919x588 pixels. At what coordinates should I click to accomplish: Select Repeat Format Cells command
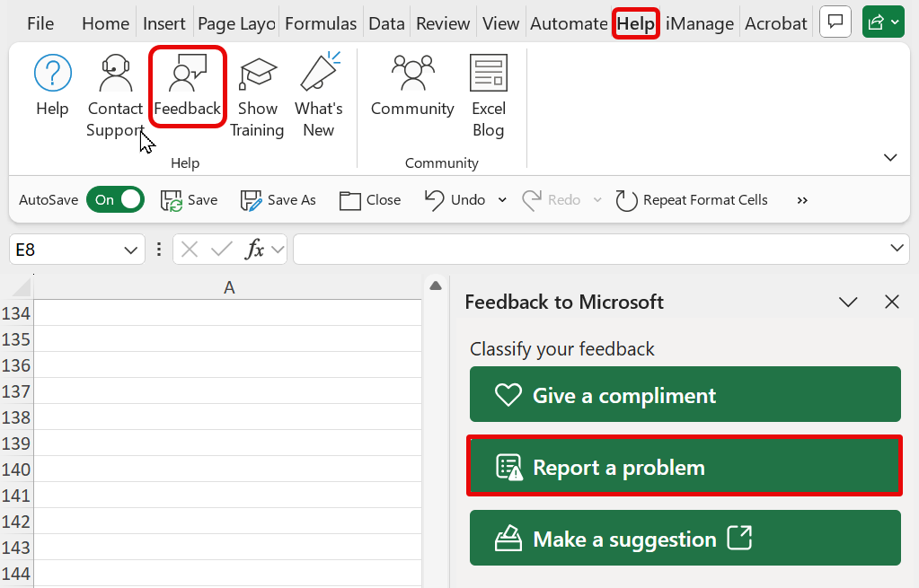(x=692, y=199)
